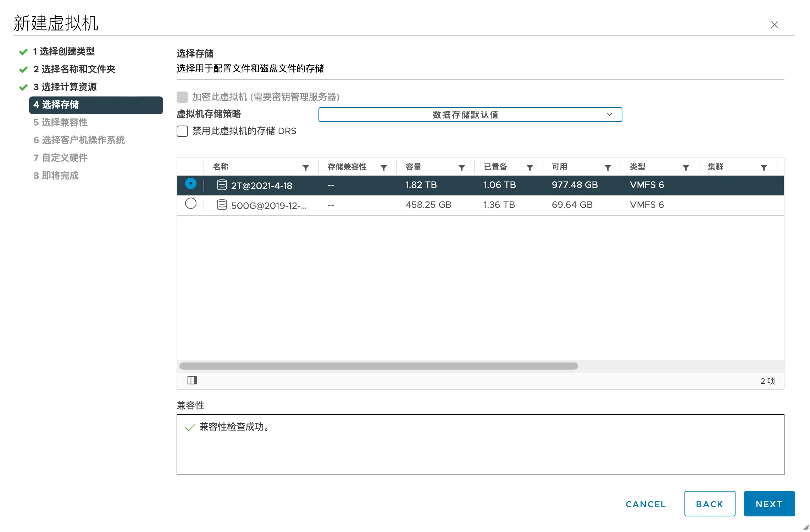Click datastore icon of 2T@2021-4-18
The image size is (810, 532).
click(222, 185)
